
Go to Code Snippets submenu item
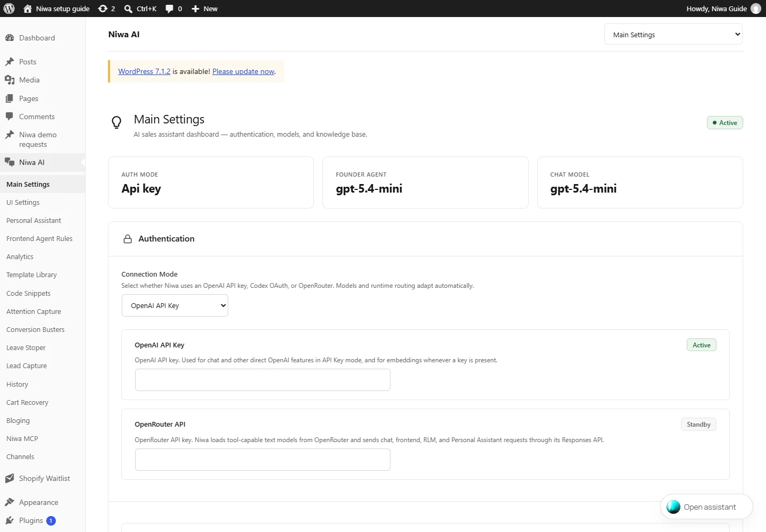coord(28,293)
